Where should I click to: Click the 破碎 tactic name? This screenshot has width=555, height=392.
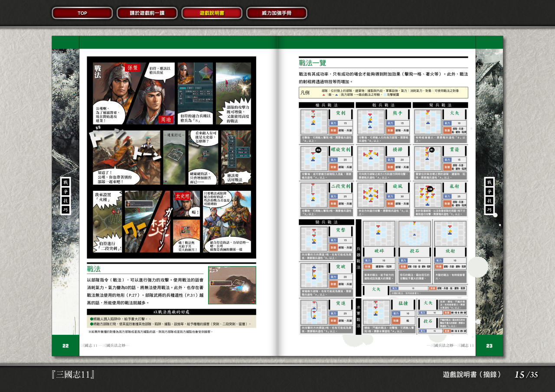[379, 251]
